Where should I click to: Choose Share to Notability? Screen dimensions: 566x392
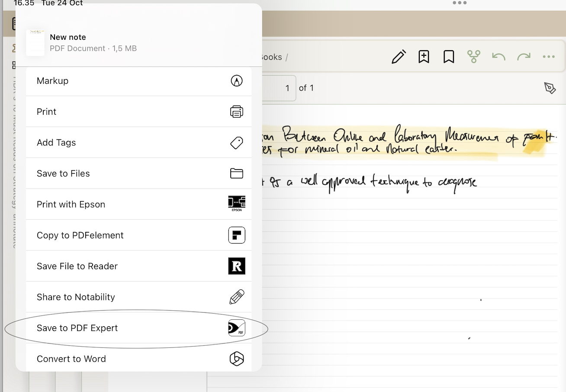[76, 297]
